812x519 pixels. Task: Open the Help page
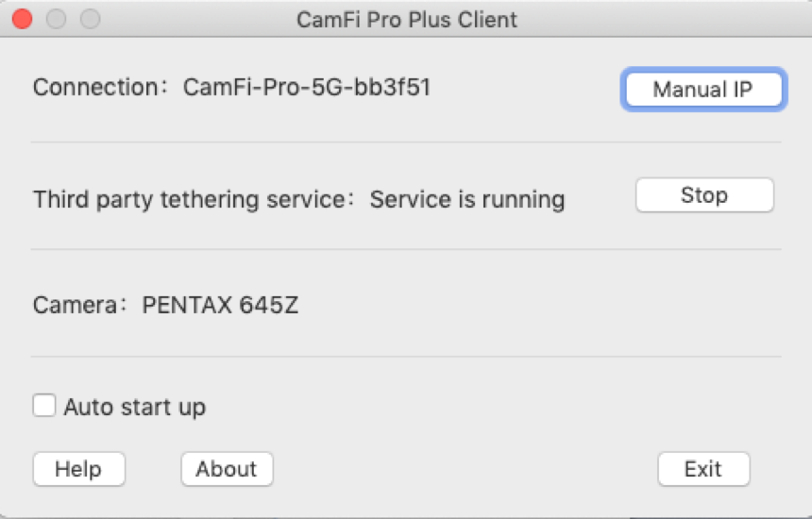78,469
